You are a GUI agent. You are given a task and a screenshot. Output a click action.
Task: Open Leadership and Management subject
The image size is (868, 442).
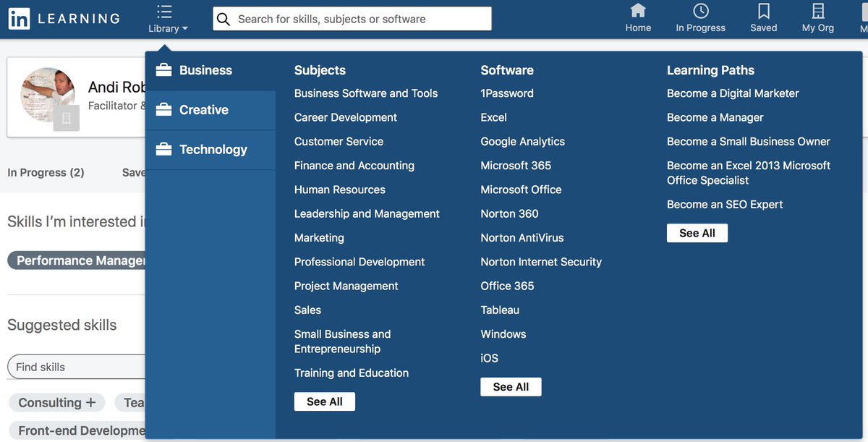(x=367, y=214)
